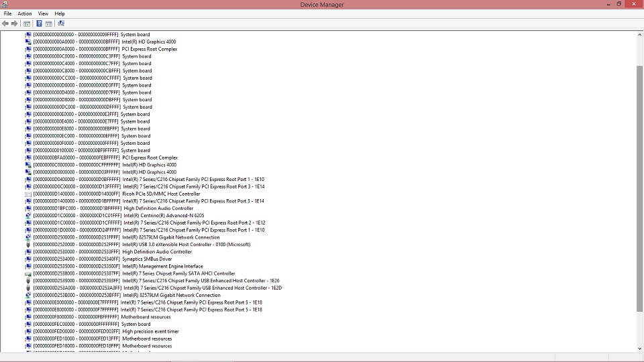The height and width of the screenshot is (362, 644).
Task: Click the 82579LM icon at address D2500000
Action: pyautogui.click(x=28, y=237)
